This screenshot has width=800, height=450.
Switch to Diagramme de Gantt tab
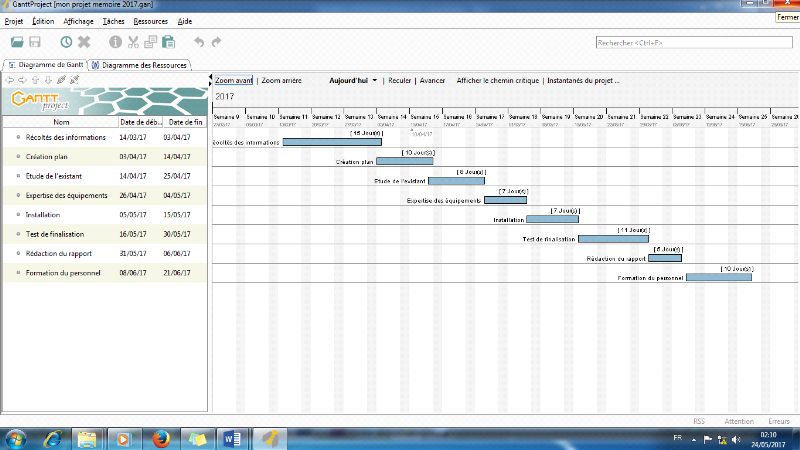46,65
